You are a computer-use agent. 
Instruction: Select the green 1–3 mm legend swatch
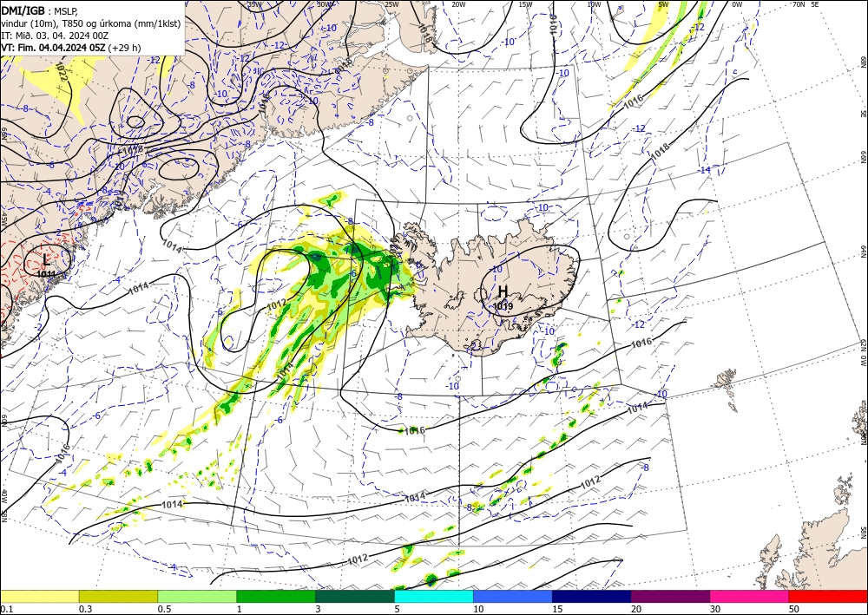coord(276,597)
